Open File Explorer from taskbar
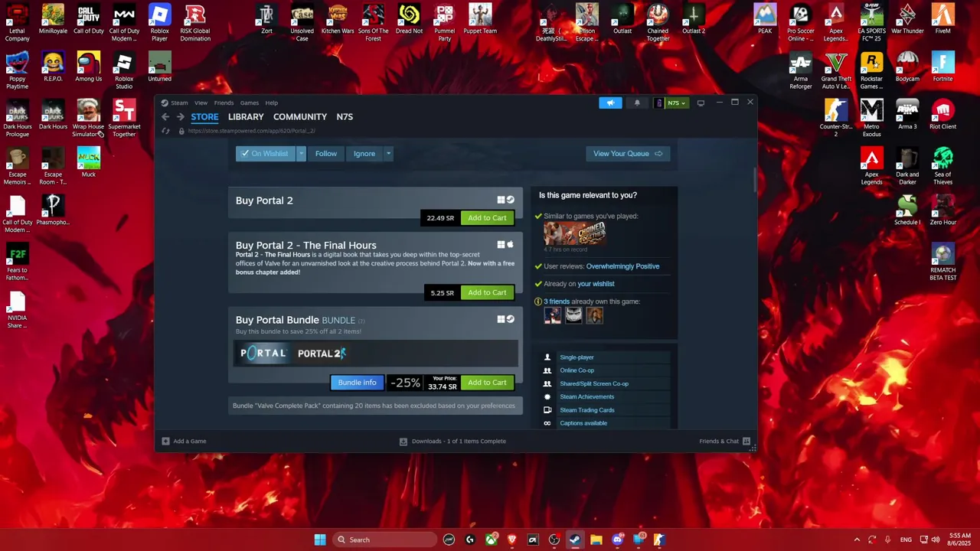 click(x=596, y=540)
